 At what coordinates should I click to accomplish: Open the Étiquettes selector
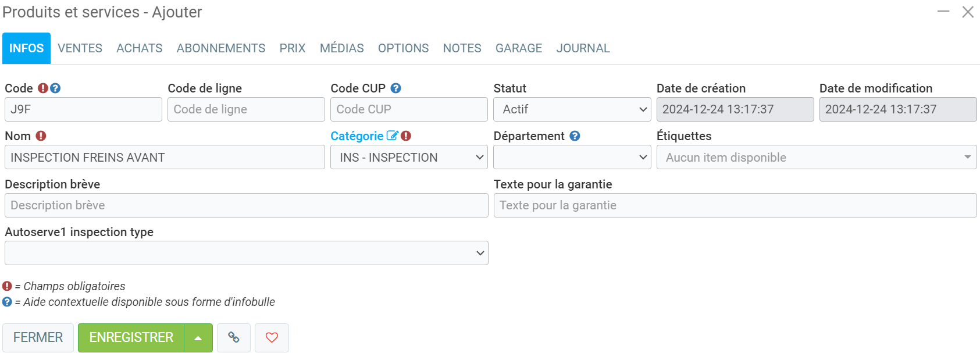pyautogui.click(x=816, y=158)
